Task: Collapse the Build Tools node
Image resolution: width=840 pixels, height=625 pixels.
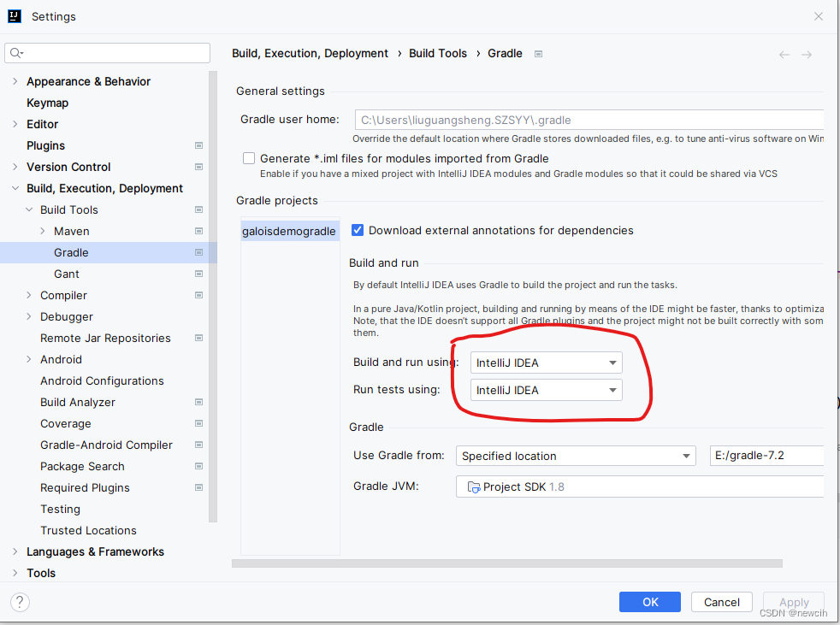Action: pos(29,210)
